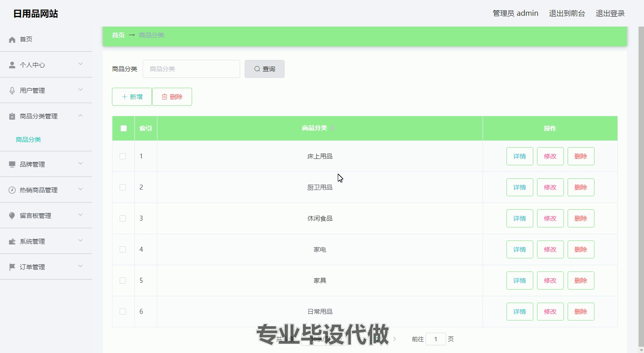Select the 商品分类 submenu item in sidebar

(x=28, y=140)
